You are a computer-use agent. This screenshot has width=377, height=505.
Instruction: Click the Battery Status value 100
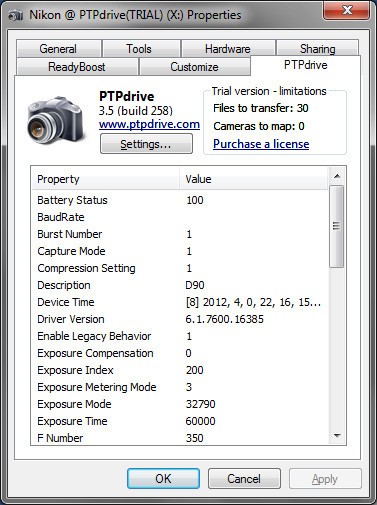point(195,200)
